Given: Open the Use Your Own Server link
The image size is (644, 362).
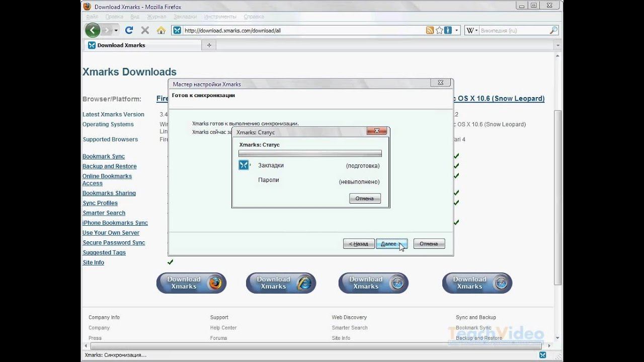Looking at the screenshot, I should click(111, 233).
